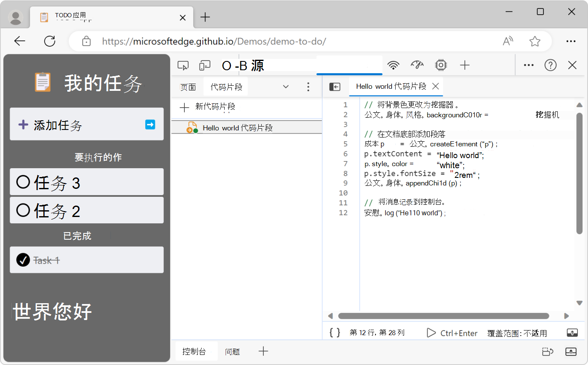Open the Memory tool chip icon
Screen dimensions: 588x365
441,65
